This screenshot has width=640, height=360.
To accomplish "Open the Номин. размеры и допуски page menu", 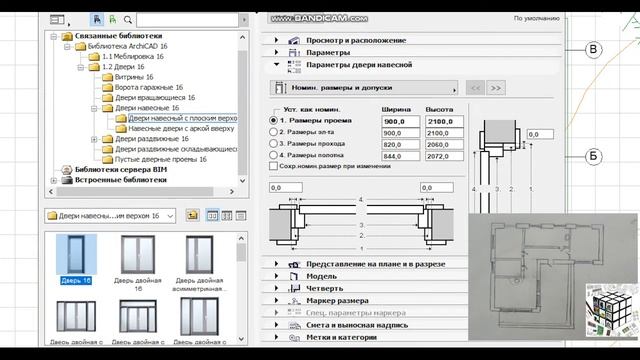I will click(x=364, y=88).
